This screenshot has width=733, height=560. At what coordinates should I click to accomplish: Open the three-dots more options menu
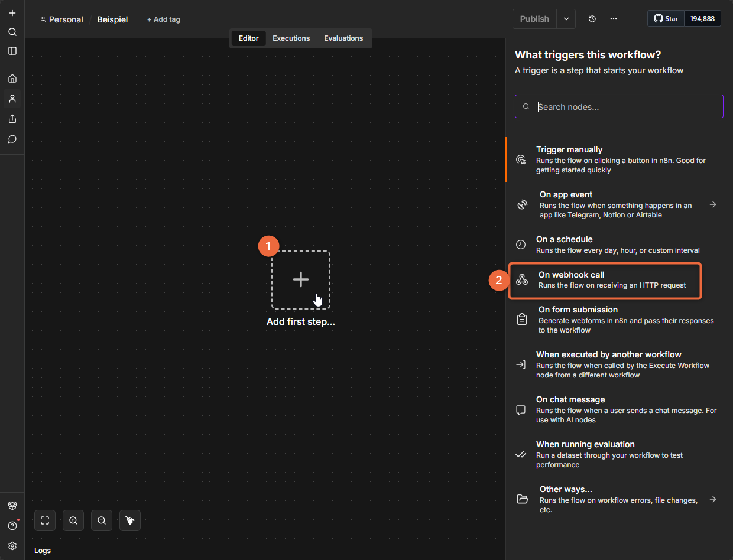(x=614, y=19)
